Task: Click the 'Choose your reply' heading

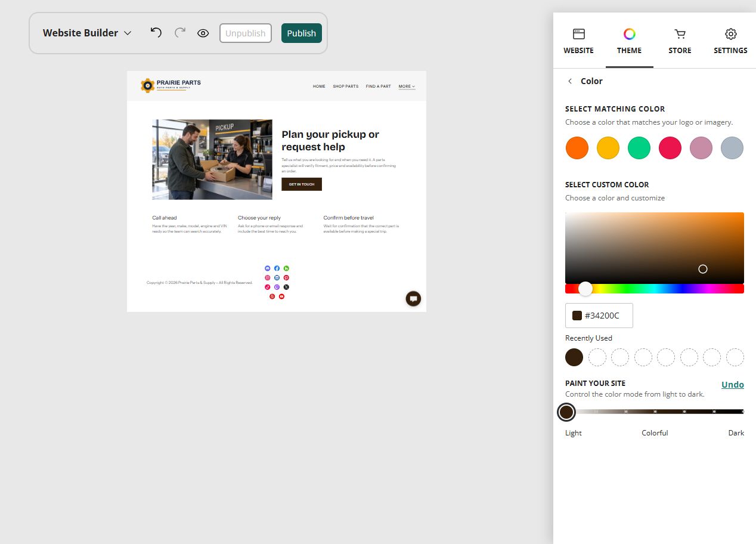Action: click(x=259, y=218)
